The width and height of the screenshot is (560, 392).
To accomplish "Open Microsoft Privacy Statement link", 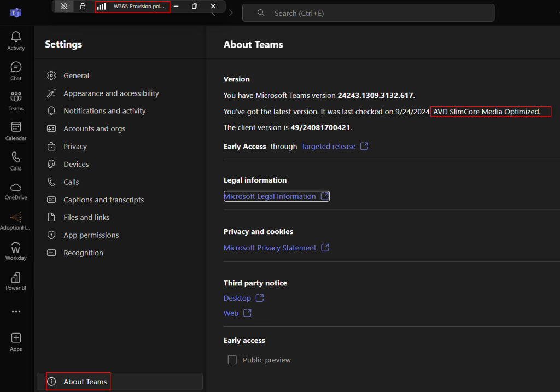I will tap(270, 248).
